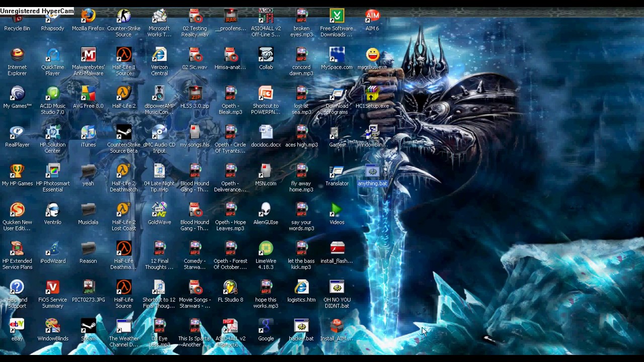Click the concord dawn.mp3 file
Screen dimensions: 644x362
click(301, 61)
